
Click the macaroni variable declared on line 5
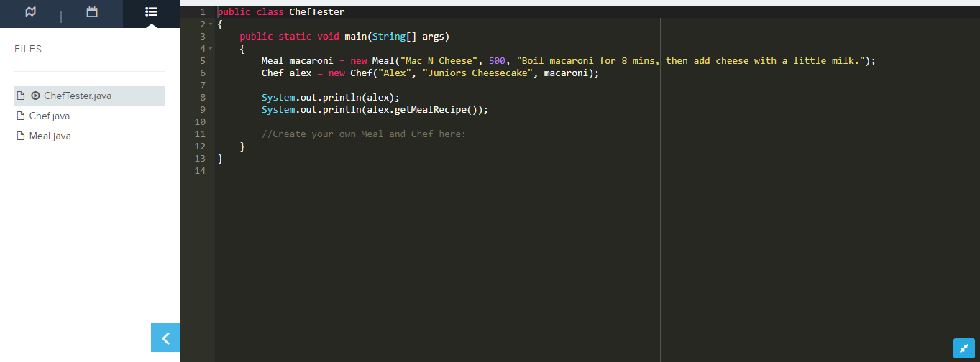coord(311,61)
